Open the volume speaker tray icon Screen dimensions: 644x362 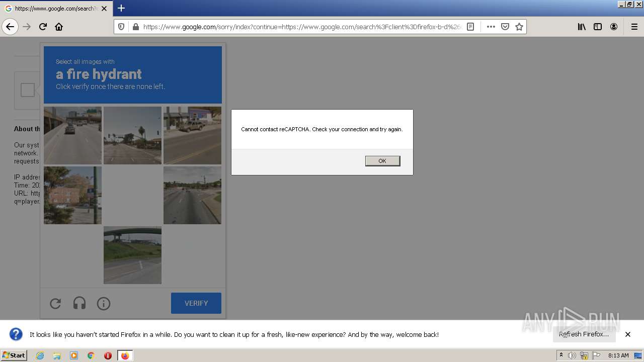coord(572,355)
